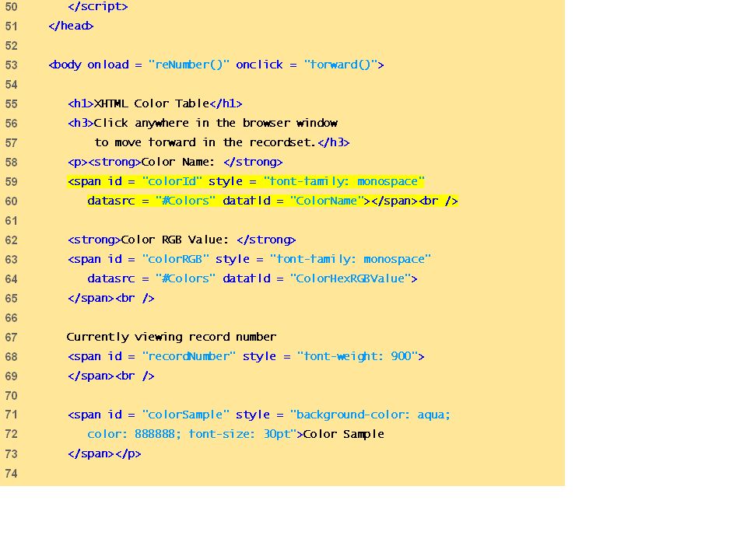Screen dimensions: 747x560
Task: Click line number 74 in the gutter
Action: coord(11,474)
